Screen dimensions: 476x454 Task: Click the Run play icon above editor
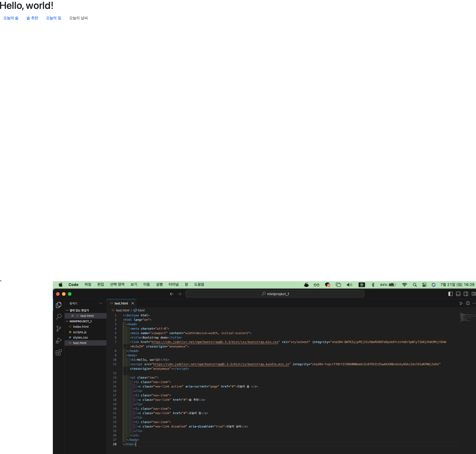pos(461,303)
